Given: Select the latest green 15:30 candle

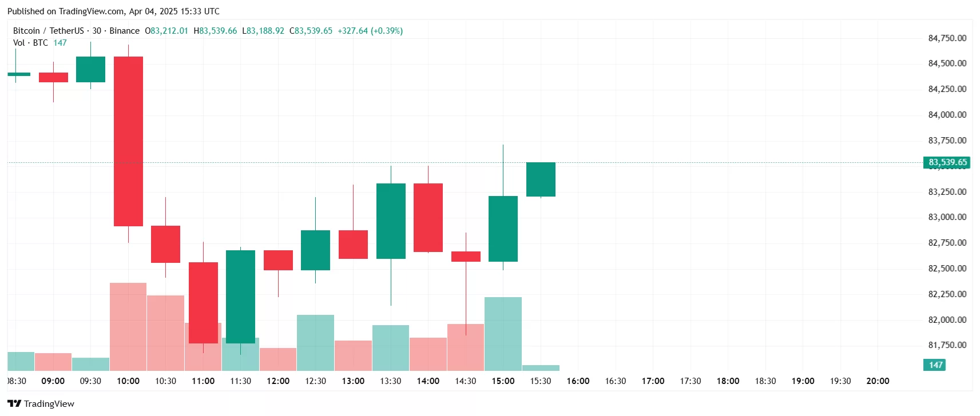Looking at the screenshot, I should coord(541,179).
